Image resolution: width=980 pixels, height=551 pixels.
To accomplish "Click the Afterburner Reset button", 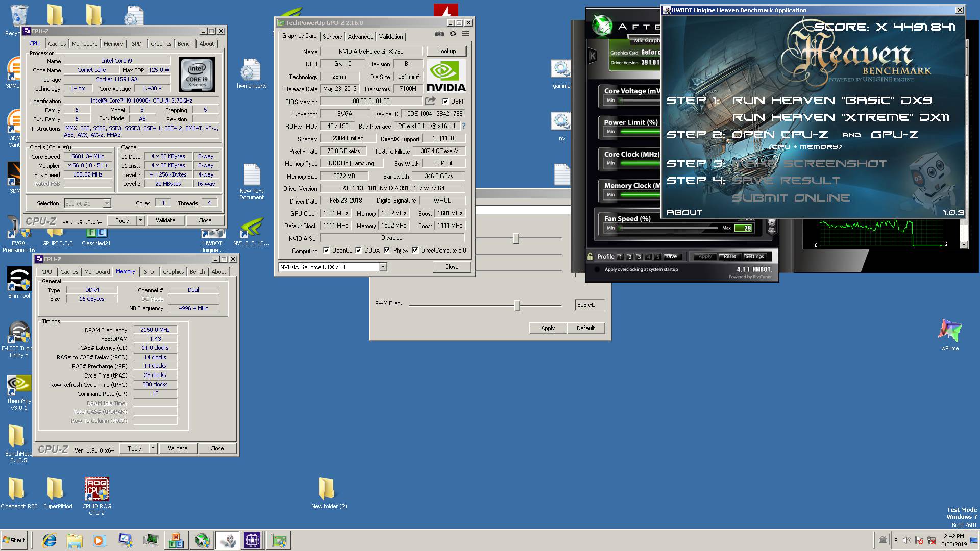I will 730,256.
